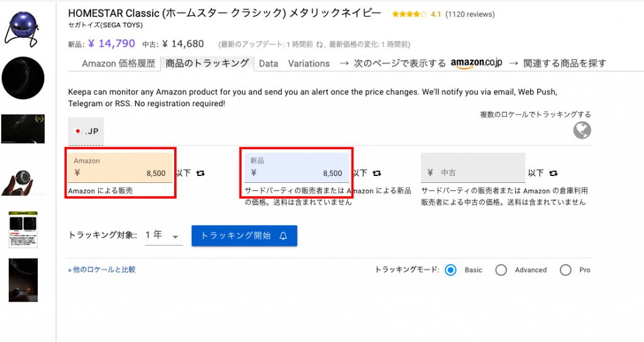Click the swap icon next to Amazon price
Viewport: 644px width, 342px height.
click(x=201, y=173)
